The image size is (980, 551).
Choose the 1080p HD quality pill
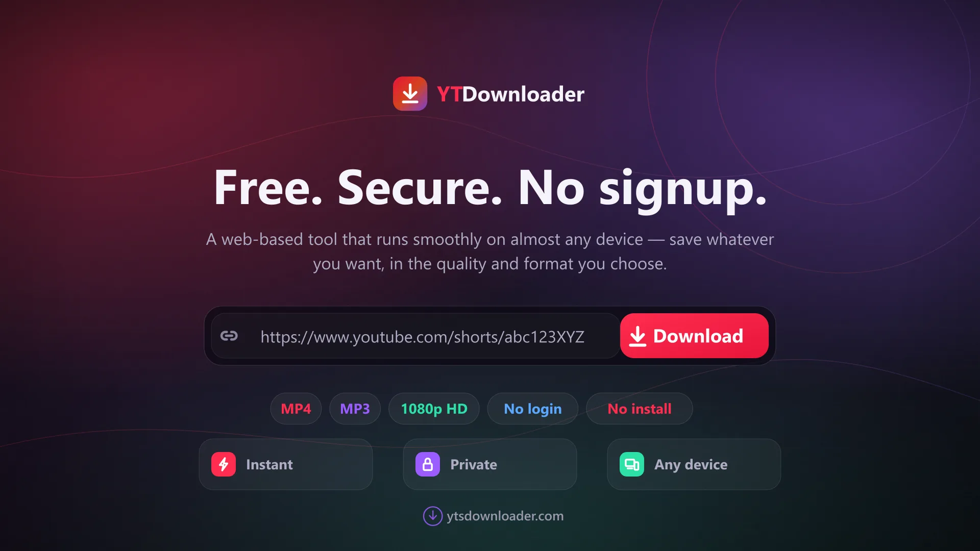coord(434,409)
